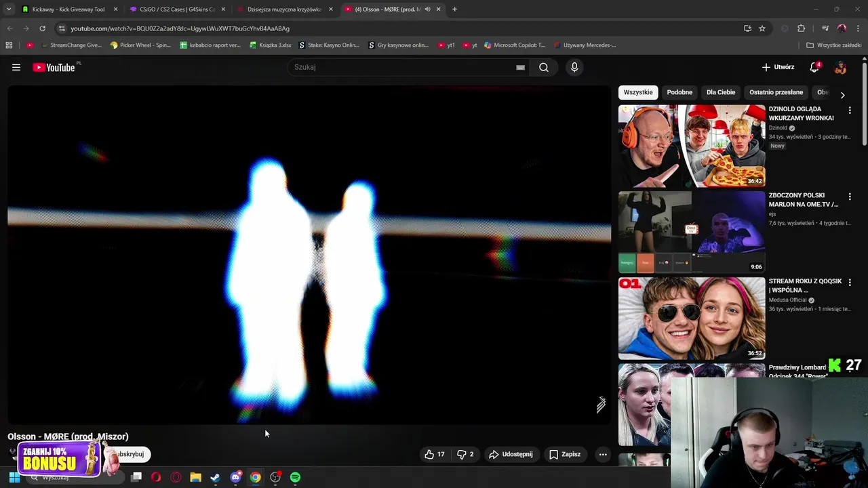Mute the Olsson tab via speaker icon
The height and width of the screenshot is (488, 868).
coord(427,9)
